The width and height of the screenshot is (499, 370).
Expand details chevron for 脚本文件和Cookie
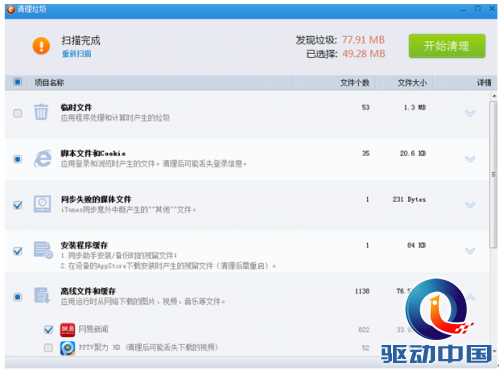tap(470, 159)
